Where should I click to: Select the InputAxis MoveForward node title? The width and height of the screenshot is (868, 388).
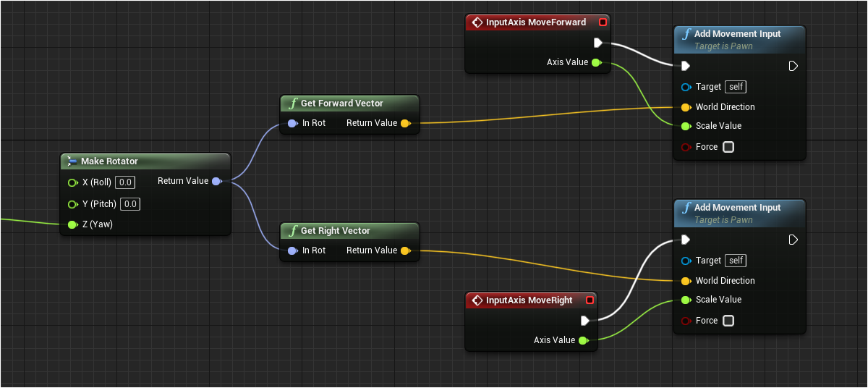[536, 22]
